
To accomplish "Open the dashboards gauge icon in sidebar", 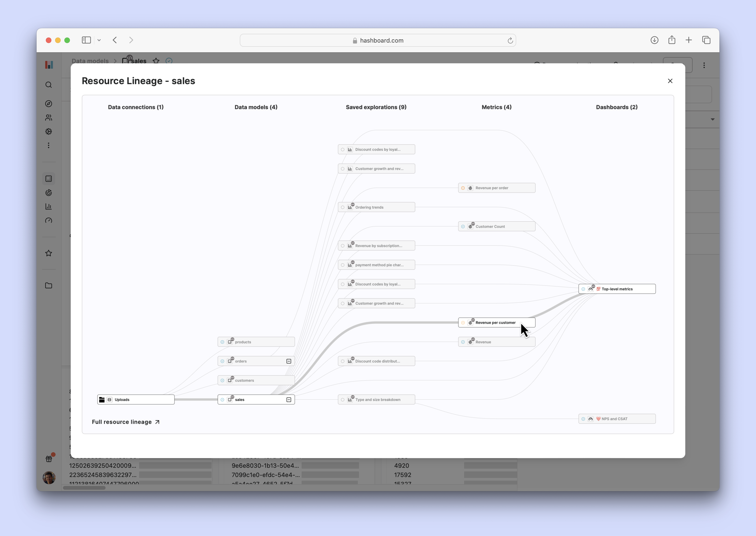I will (x=49, y=221).
